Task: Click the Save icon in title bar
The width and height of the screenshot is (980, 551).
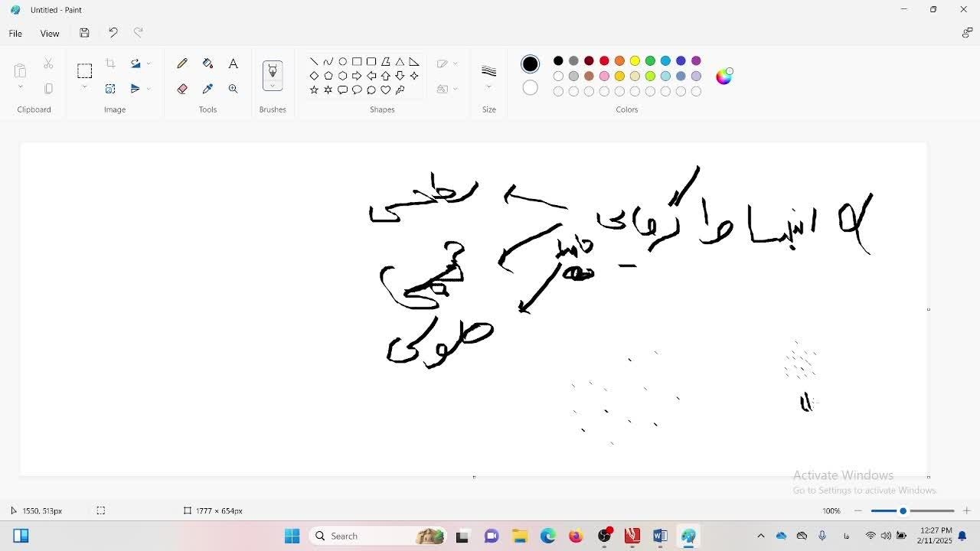Action: [x=84, y=33]
